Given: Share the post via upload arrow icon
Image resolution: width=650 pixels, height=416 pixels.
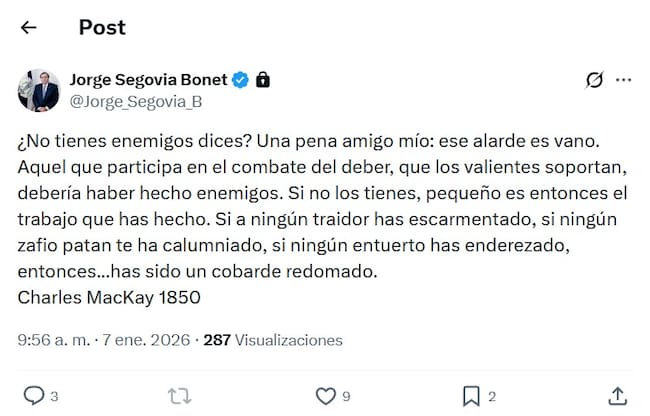Looking at the screenshot, I should pos(617,395).
